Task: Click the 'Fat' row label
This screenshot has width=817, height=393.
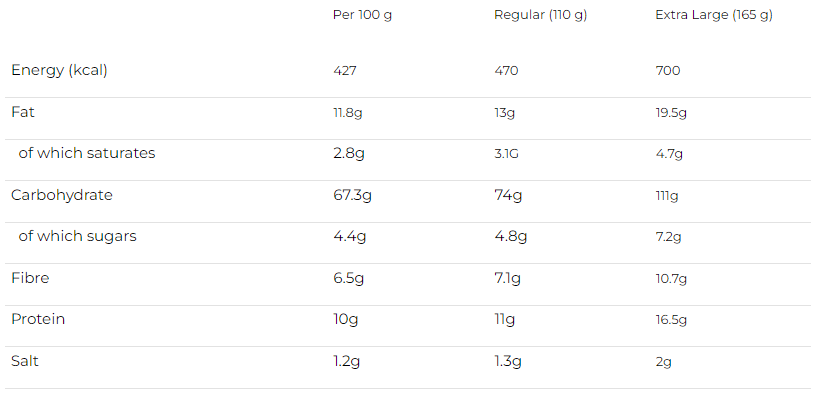Action: [x=23, y=112]
